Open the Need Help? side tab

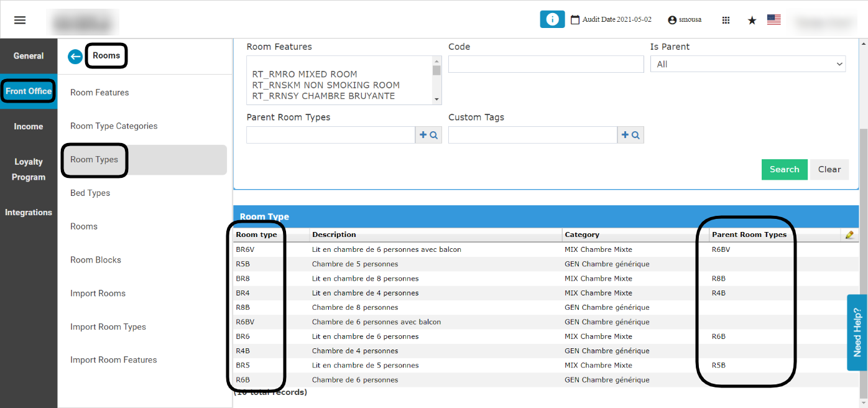[x=857, y=332]
